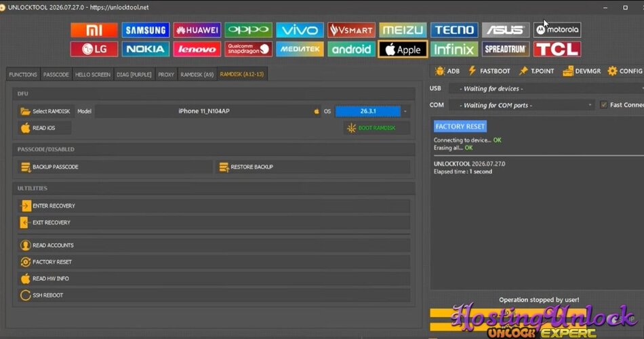
Task: Select the OPPO brand tile
Action: coord(249,30)
